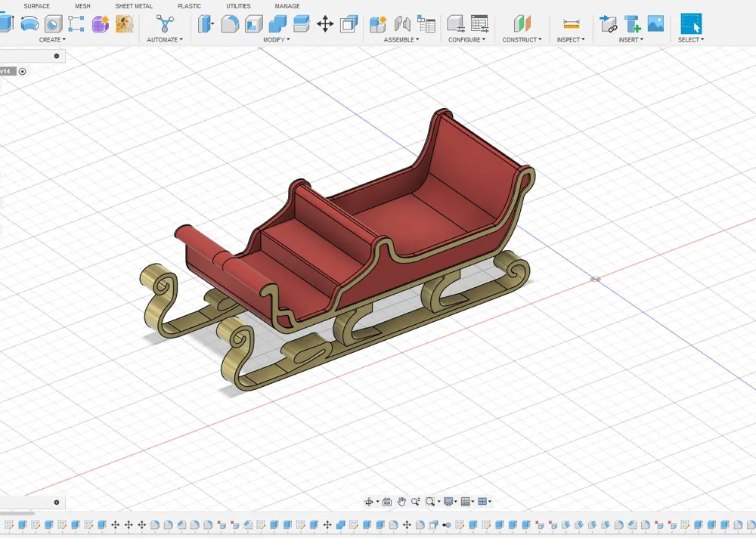
Task: Select the Offset Plane construct tool
Action: pyautogui.click(x=522, y=23)
